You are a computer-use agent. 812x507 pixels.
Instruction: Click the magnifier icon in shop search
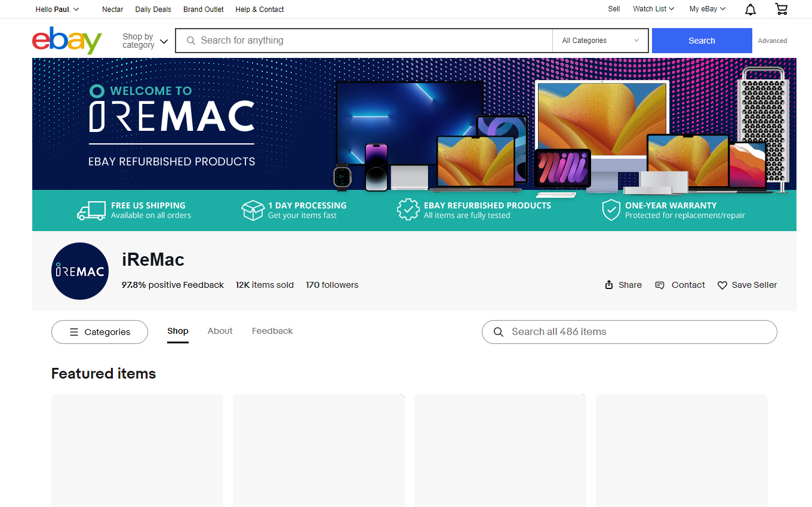[499, 332]
